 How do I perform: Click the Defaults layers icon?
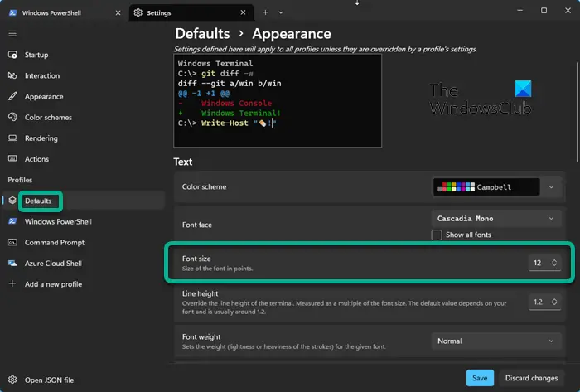12,201
